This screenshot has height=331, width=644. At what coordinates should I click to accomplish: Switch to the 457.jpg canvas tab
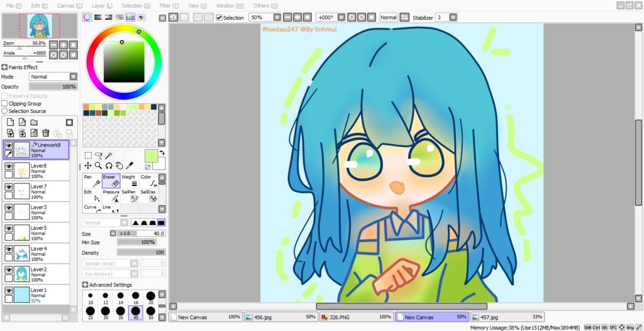[x=507, y=317]
